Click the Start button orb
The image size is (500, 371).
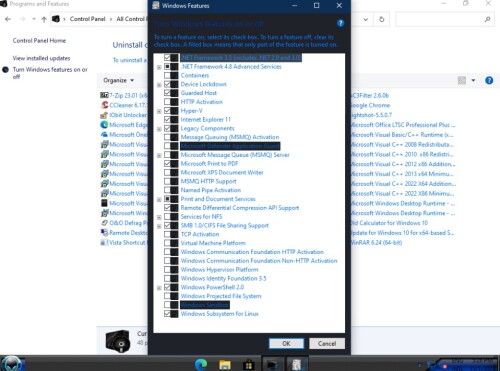click(x=12, y=364)
